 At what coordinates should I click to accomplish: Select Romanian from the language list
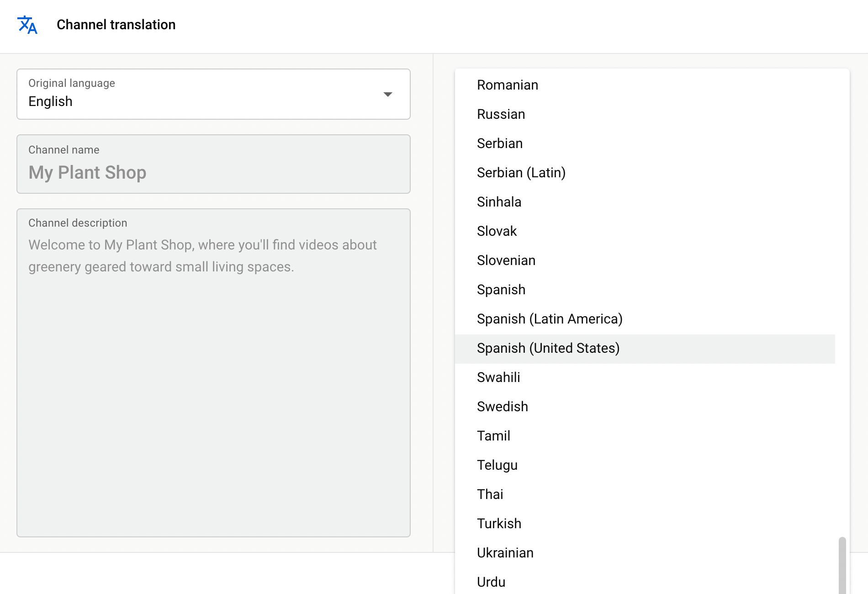tap(645, 85)
